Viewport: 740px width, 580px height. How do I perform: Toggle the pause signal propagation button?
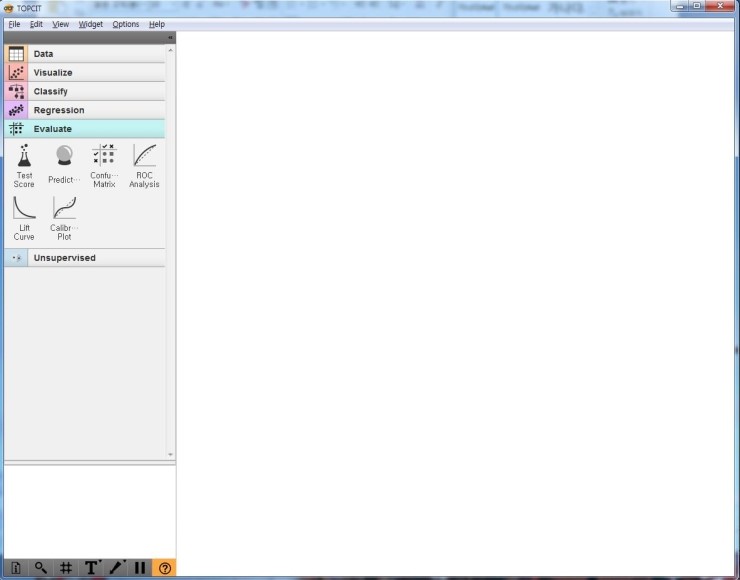tap(140, 568)
